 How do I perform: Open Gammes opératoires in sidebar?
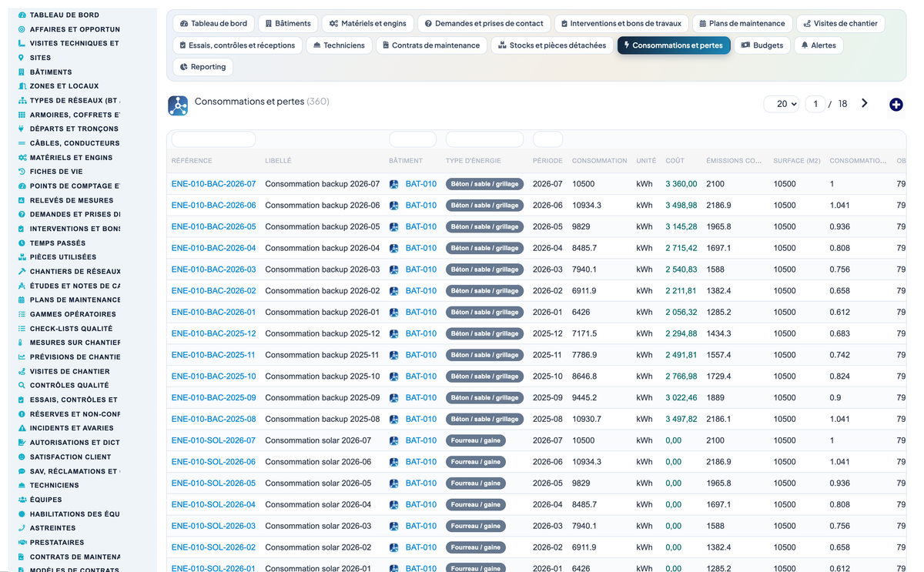point(72,314)
